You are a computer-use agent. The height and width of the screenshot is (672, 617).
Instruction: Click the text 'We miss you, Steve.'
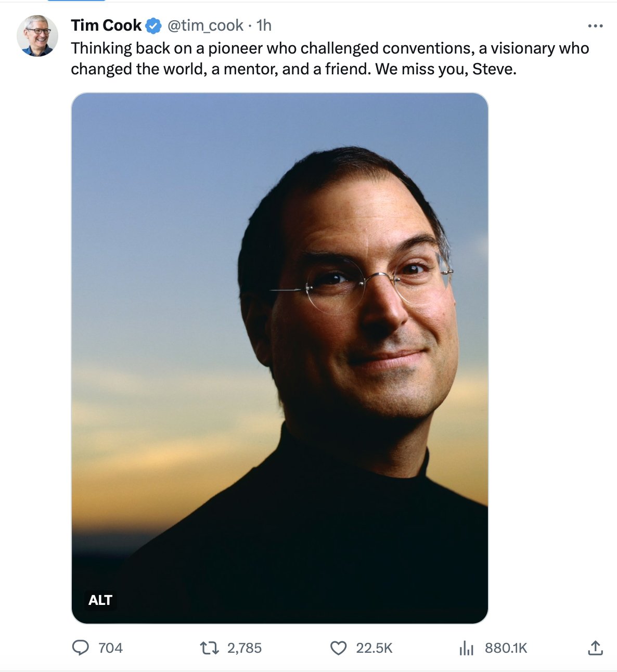446,69
